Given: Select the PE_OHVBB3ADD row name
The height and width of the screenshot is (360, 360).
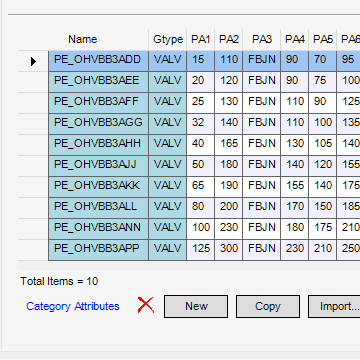Looking at the screenshot, I should (99, 61).
